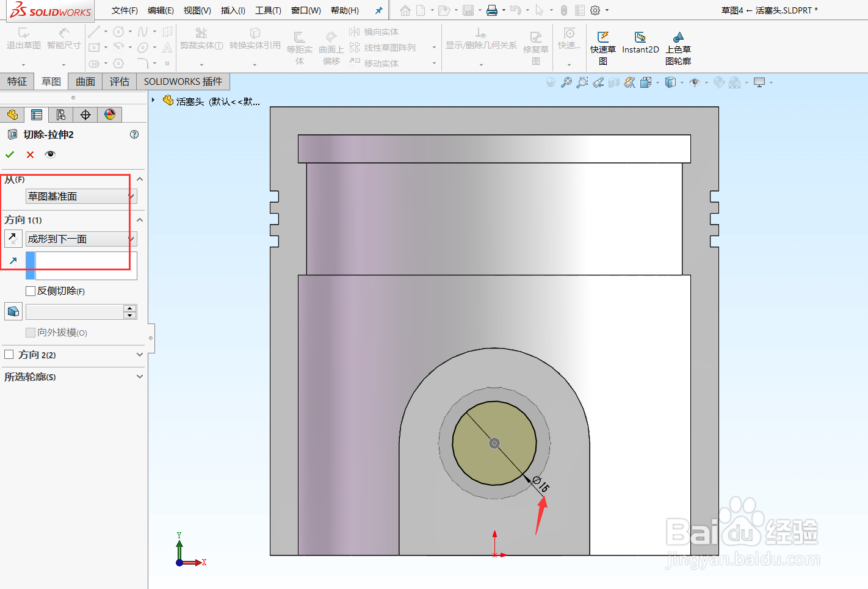Open Zoom to Fit in view toolbar

click(x=566, y=81)
